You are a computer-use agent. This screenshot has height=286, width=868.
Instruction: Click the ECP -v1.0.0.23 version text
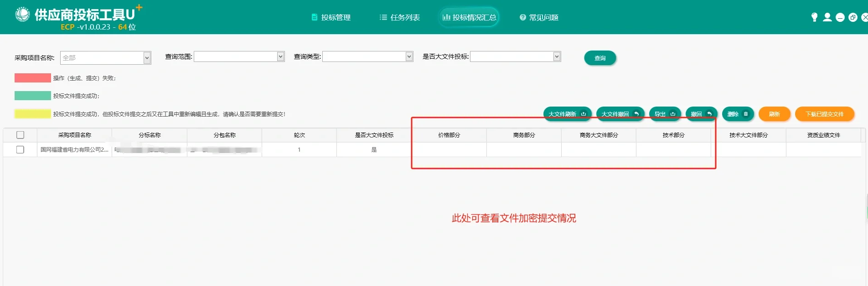(98, 27)
